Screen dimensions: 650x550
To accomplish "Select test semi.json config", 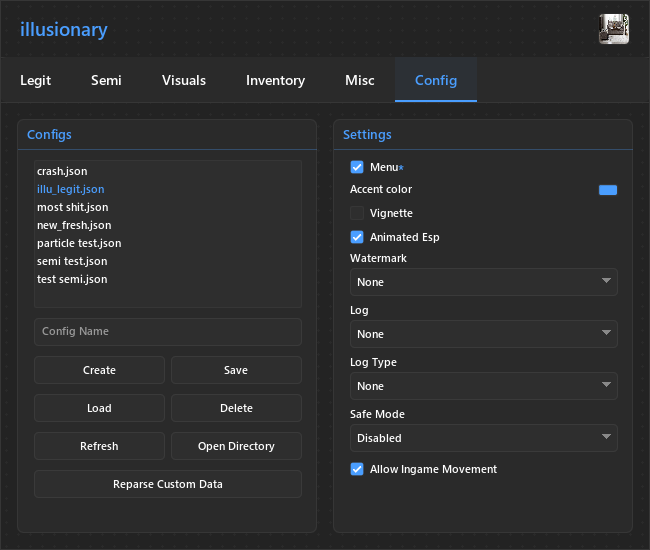I will (x=167, y=279).
